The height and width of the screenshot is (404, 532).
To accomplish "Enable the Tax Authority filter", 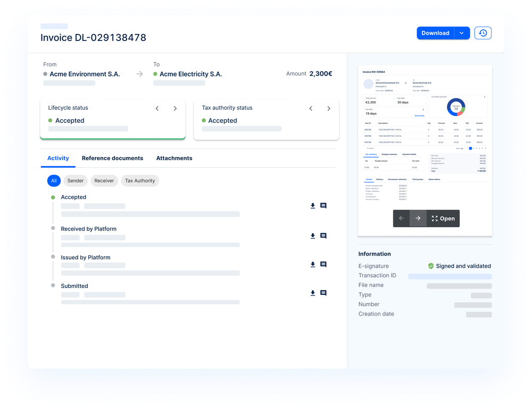I will click(139, 180).
